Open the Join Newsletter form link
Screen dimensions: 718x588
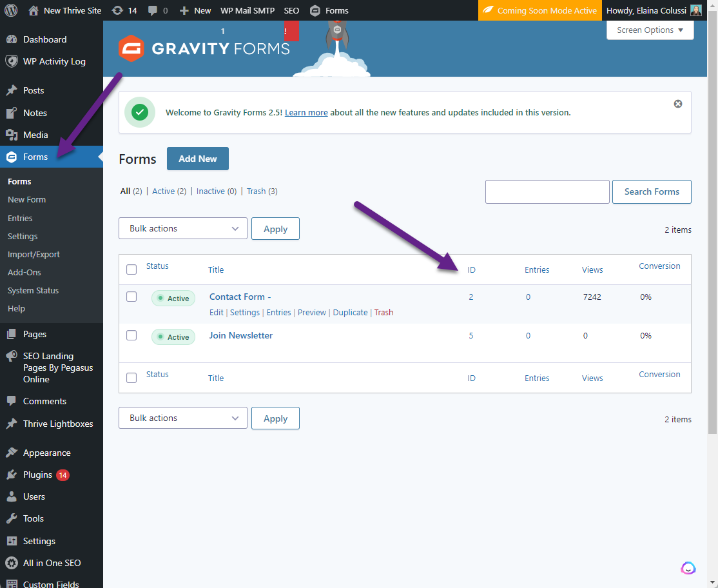(240, 335)
